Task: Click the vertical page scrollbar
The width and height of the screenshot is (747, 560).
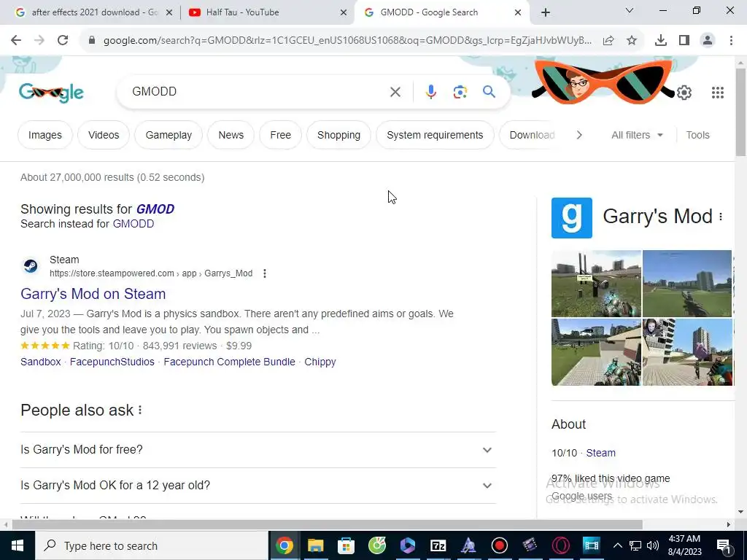Action: coord(741,112)
